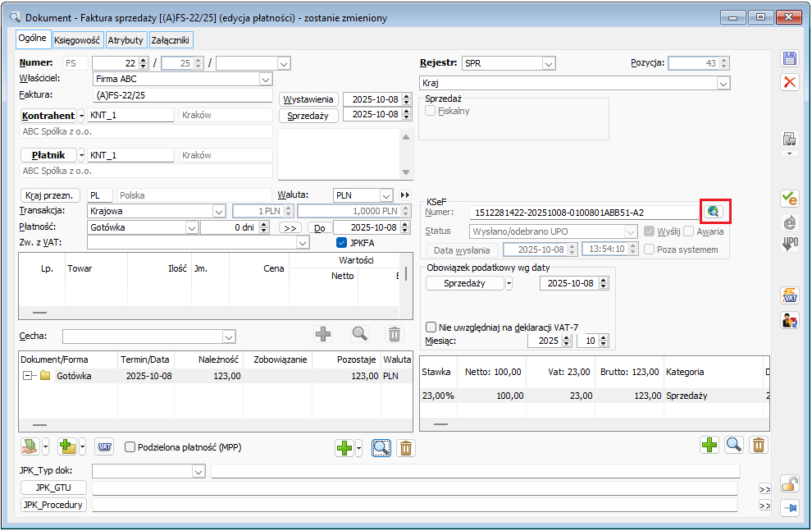Click the Faktura number input field
The width and height of the screenshot is (812, 531).
coord(182,95)
